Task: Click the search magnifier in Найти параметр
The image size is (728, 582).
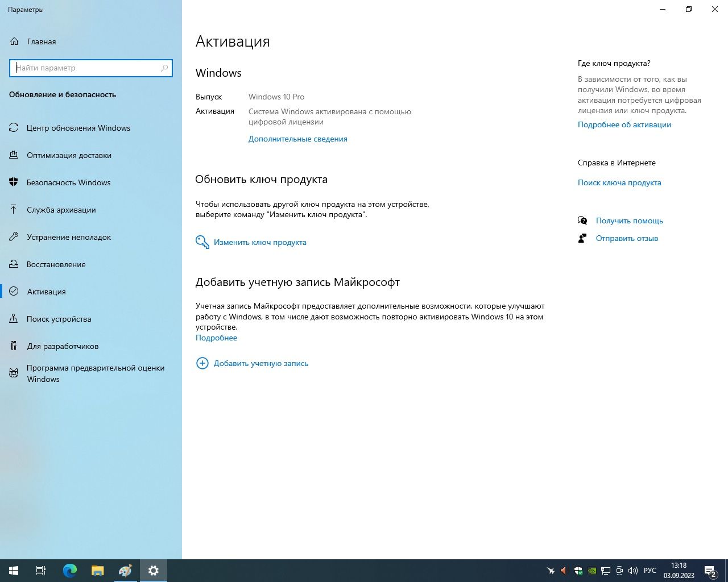Action: coord(164,68)
